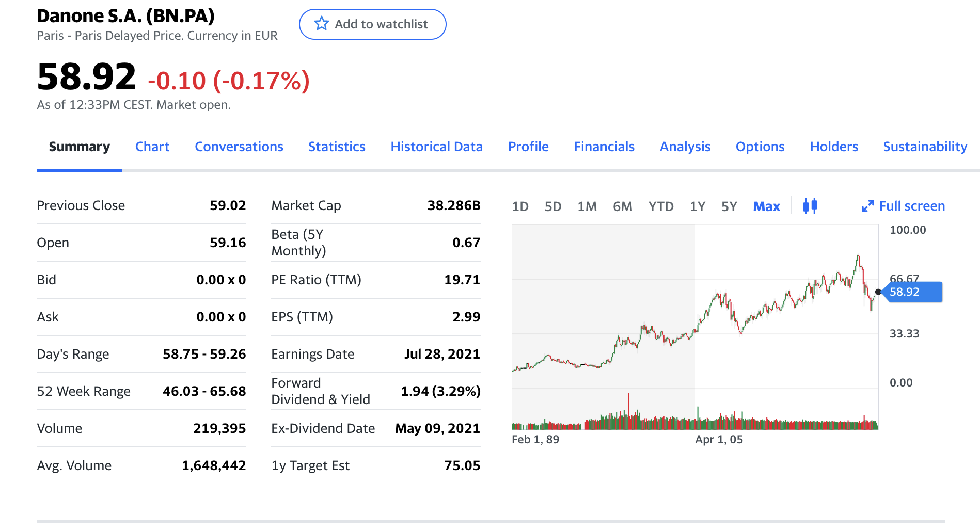Set chart range to 6M

click(x=623, y=206)
